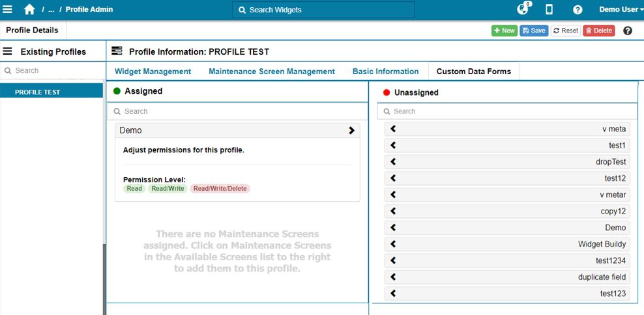The image size is (644, 315).
Task: Click the Search Widgets field
Action: pos(323,10)
